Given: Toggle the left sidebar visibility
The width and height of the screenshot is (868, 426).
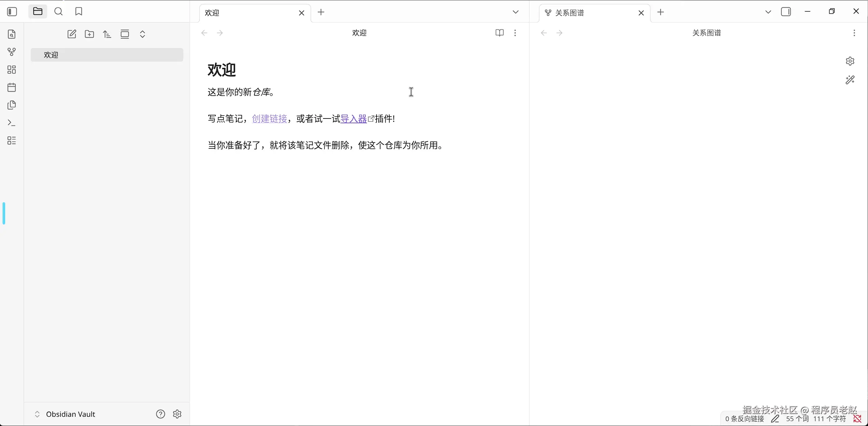Looking at the screenshot, I should pyautogui.click(x=12, y=11).
